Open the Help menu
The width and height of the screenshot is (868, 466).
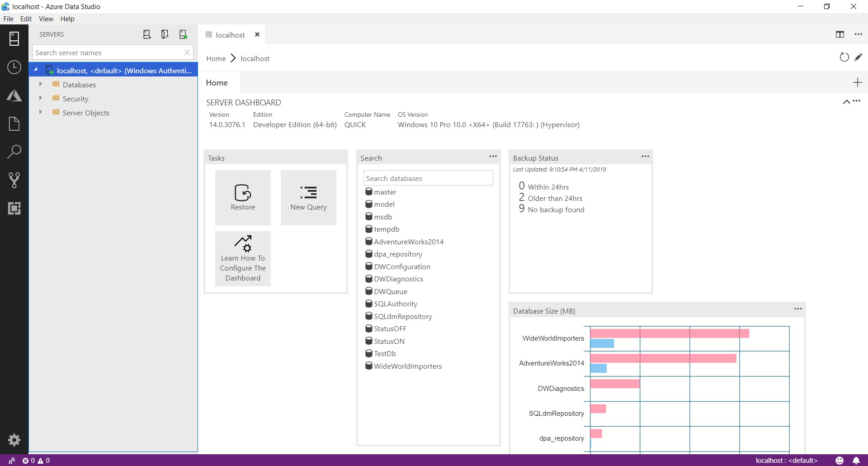(x=67, y=19)
